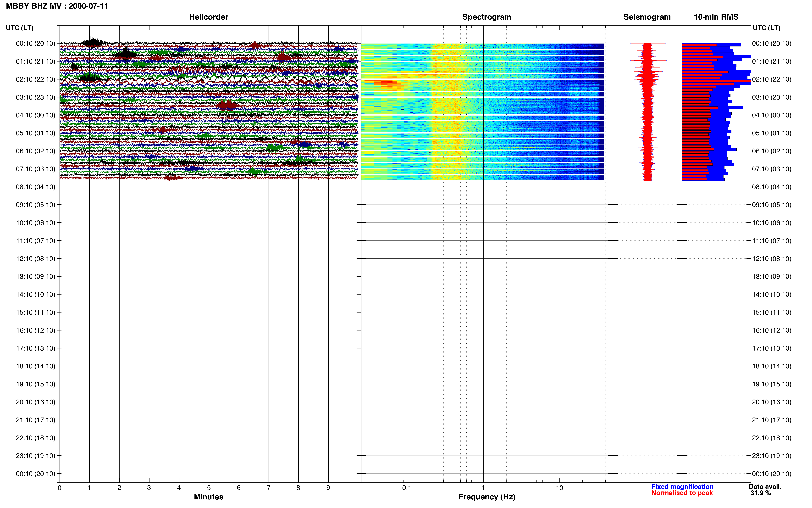Click the Minutes x-axis label

coord(209,497)
